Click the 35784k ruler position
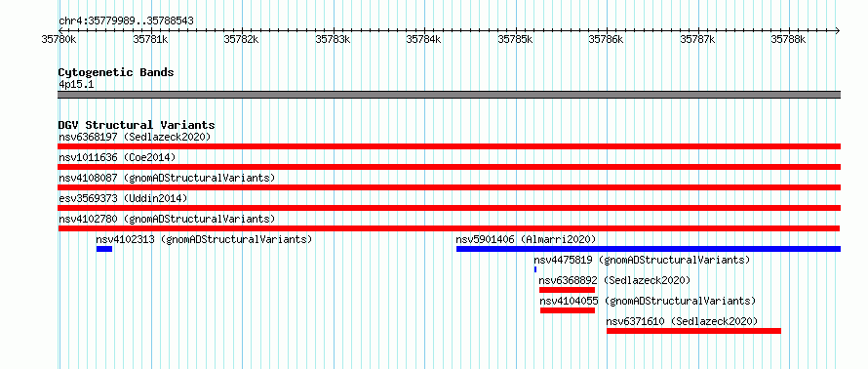Image resolution: width=868 pixels, height=369 pixels. [424, 39]
